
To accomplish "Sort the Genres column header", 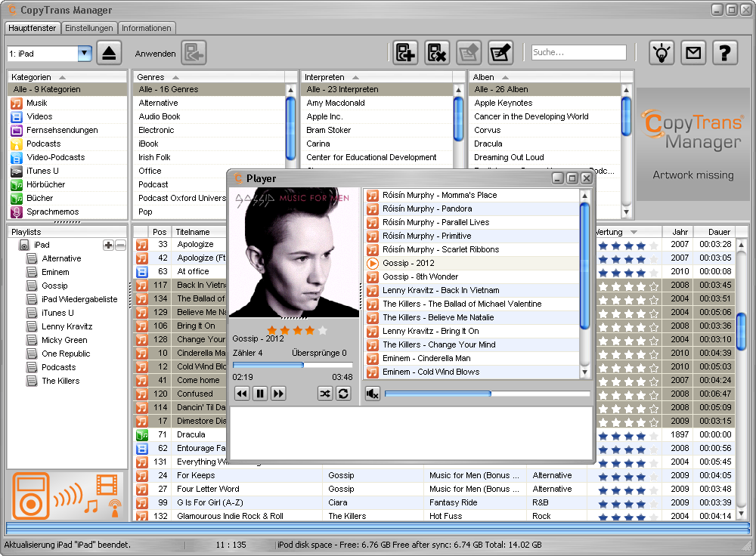I will tap(209, 77).
